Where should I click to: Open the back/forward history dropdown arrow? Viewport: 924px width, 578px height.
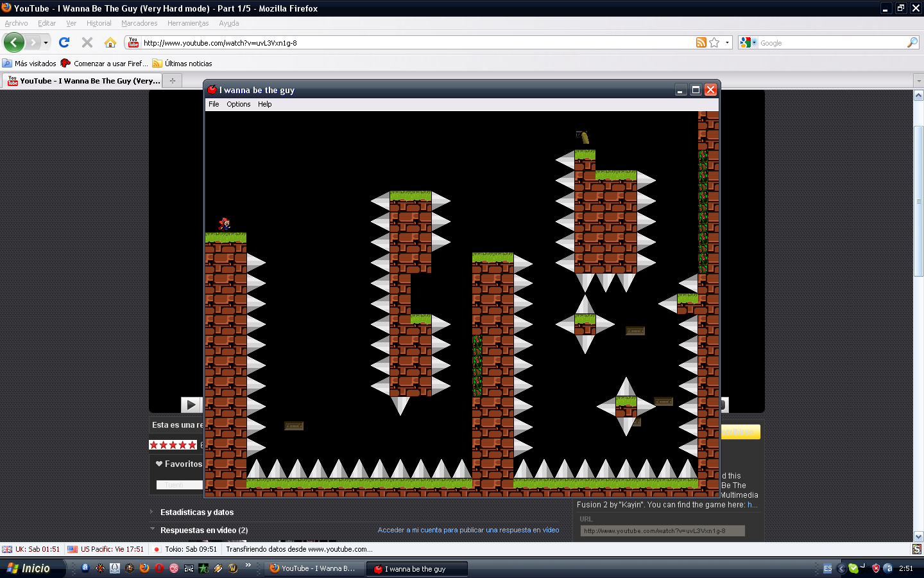46,43
